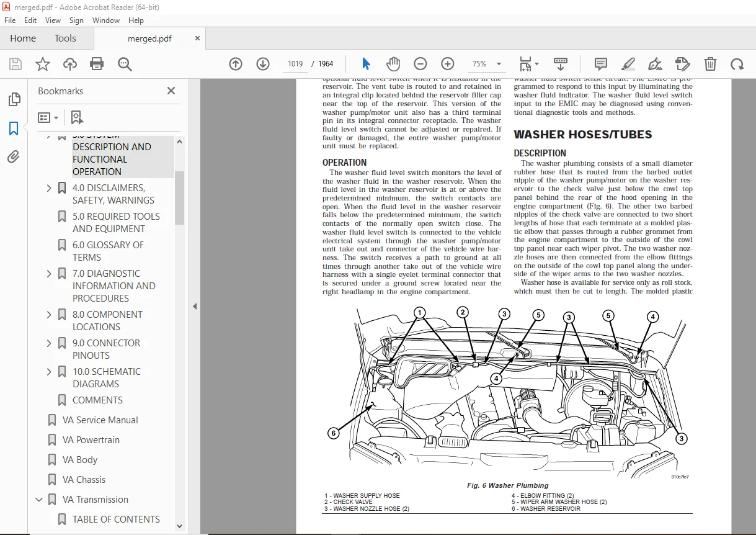Open the Sign document pen icon
The width and height of the screenshot is (756, 535).
coord(655,64)
